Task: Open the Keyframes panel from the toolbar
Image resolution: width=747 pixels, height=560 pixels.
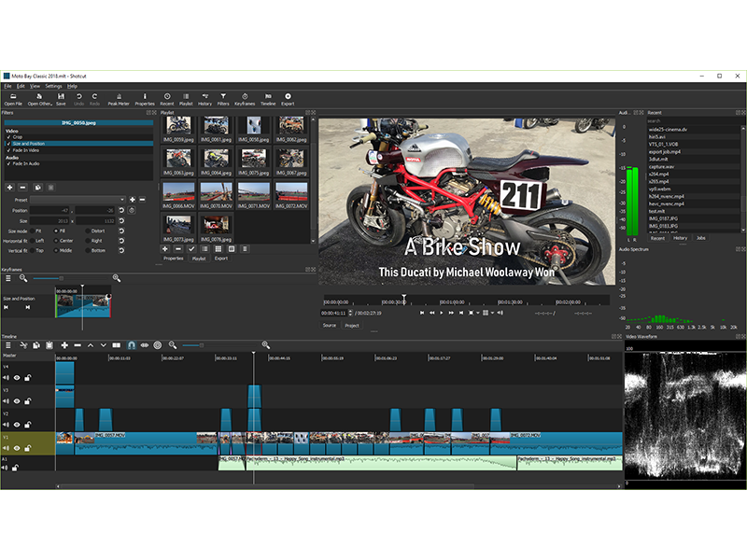Action: click(245, 97)
